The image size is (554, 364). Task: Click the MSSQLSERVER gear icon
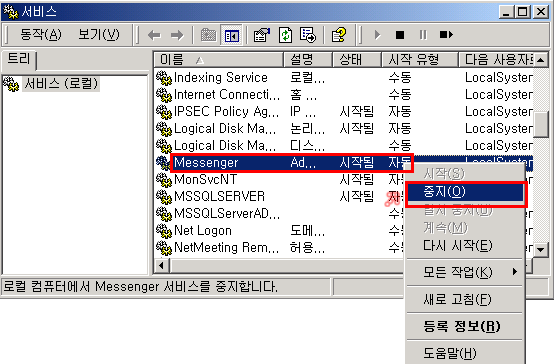pos(164,197)
